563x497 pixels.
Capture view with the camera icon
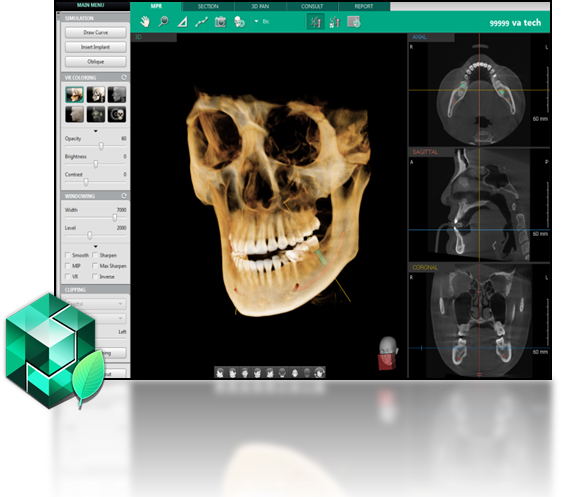click(x=220, y=22)
